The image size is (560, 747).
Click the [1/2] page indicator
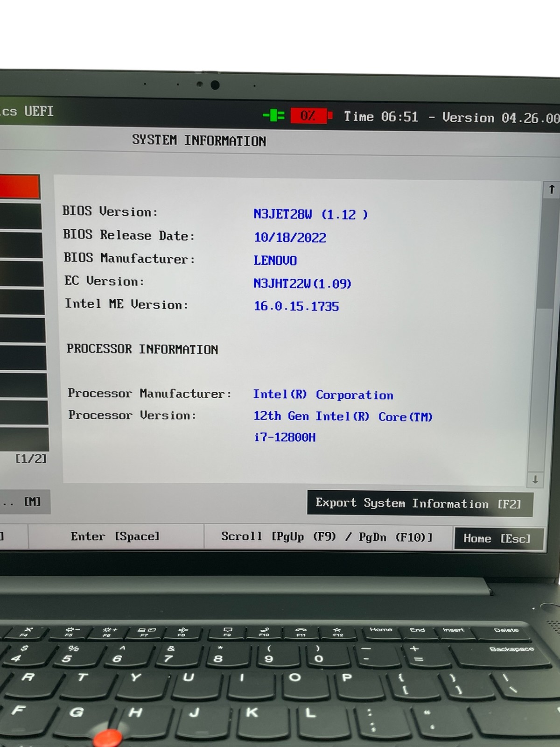31,459
